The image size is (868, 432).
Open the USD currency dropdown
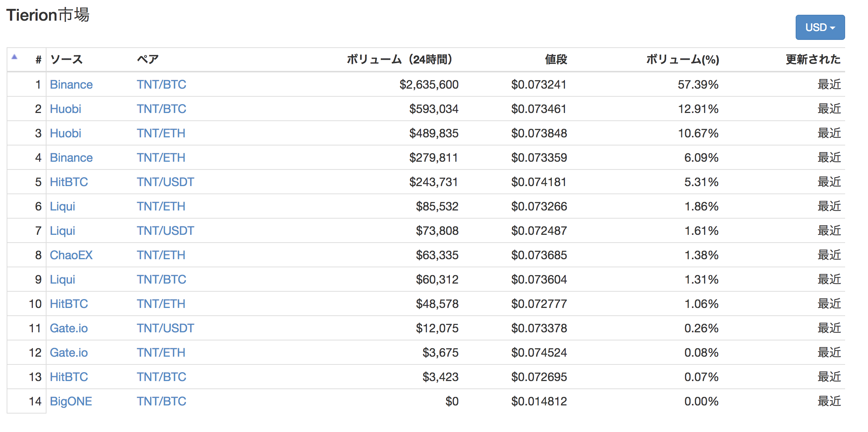(820, 27)
